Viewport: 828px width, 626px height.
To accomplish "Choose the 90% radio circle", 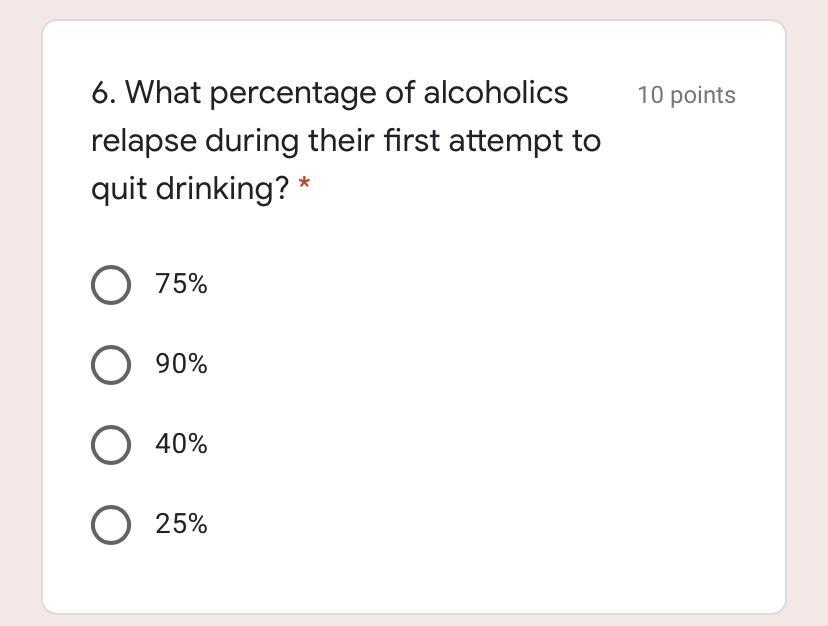I will point(110,365).
